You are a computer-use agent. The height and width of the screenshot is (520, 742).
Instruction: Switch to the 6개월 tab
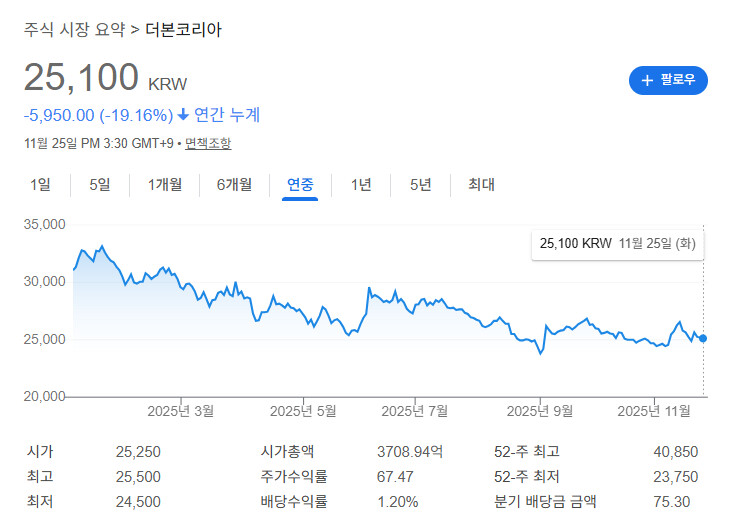pos(234,184)
